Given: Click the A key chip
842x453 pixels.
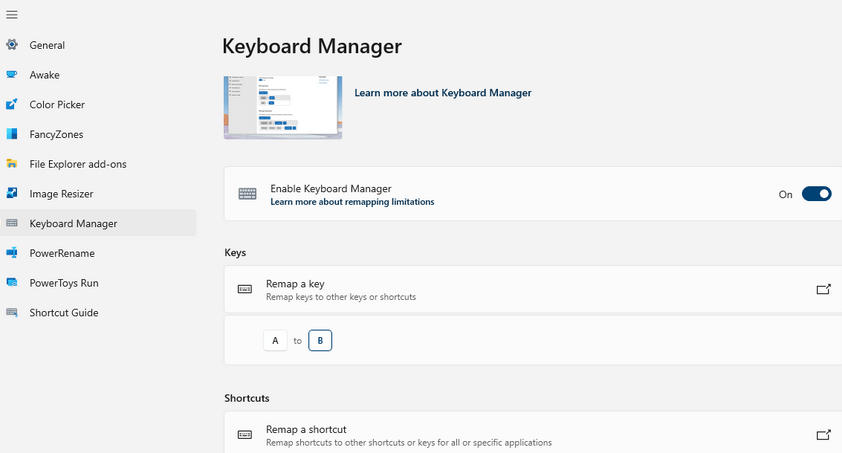Looking at the screenshot, I should [275, 340].
